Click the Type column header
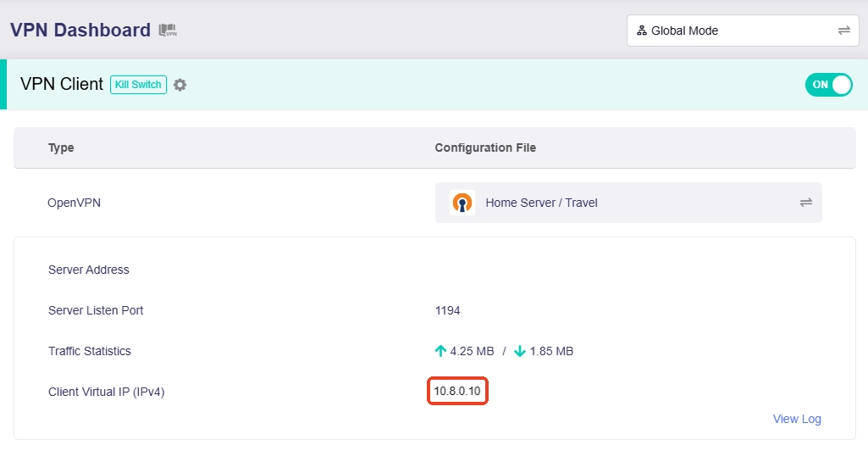Screen dimensions: 868x451 (61, 148)
